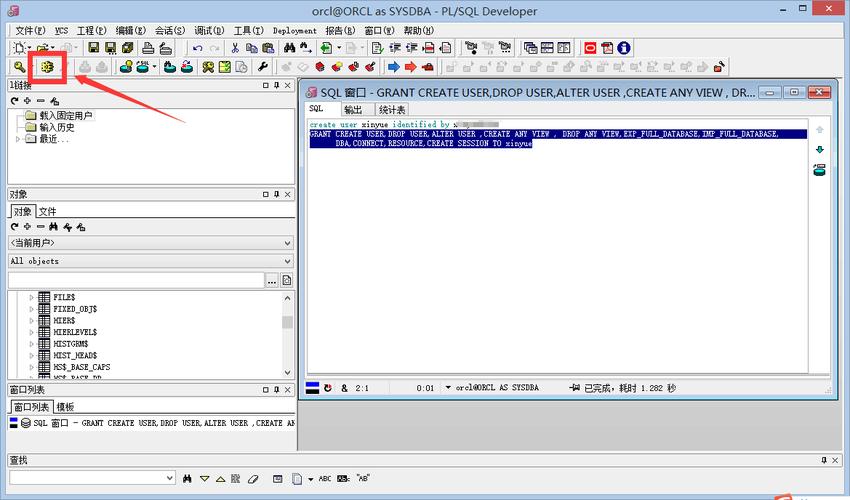Click binoculars find icon in objects panel
The width and height of the screenshot is (850, 500).
tap(53, 227)
